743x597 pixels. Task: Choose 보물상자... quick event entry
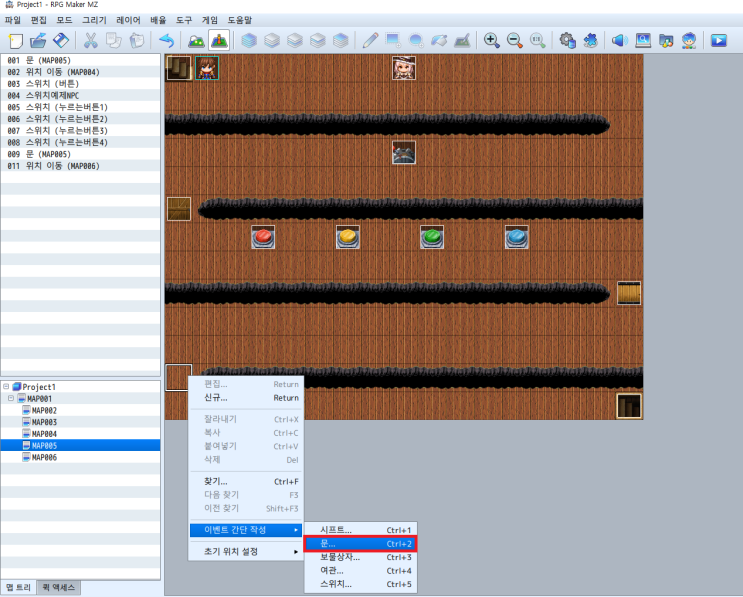(x=360, y=557)
